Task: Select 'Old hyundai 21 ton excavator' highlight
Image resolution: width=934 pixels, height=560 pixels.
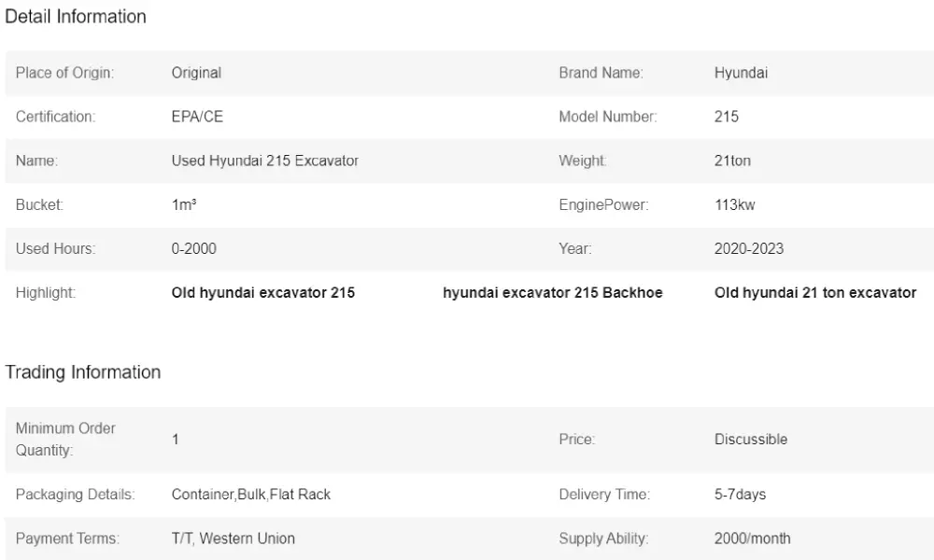Action: pyautogui.click(x=815, y=293)
